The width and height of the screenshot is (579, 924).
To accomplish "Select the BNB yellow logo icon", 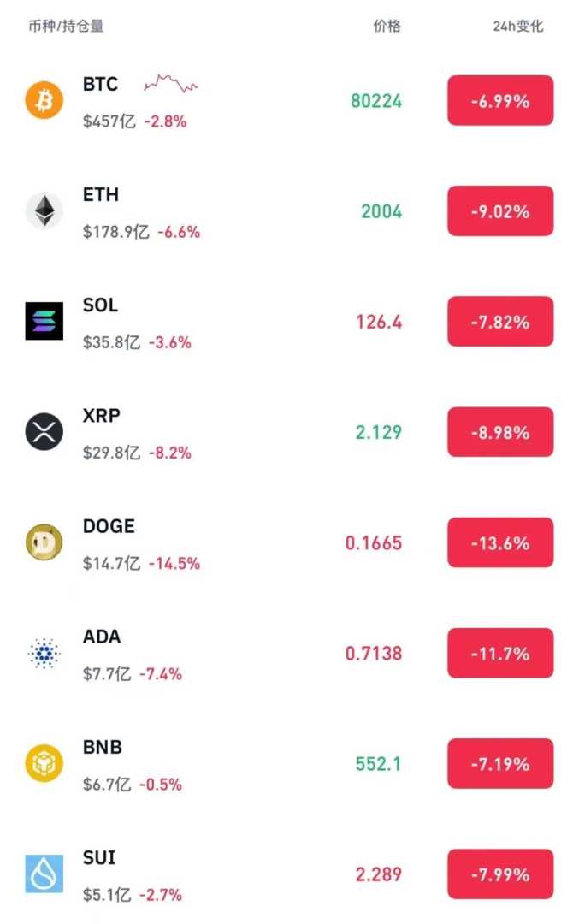I will click(x=44, y=763).
